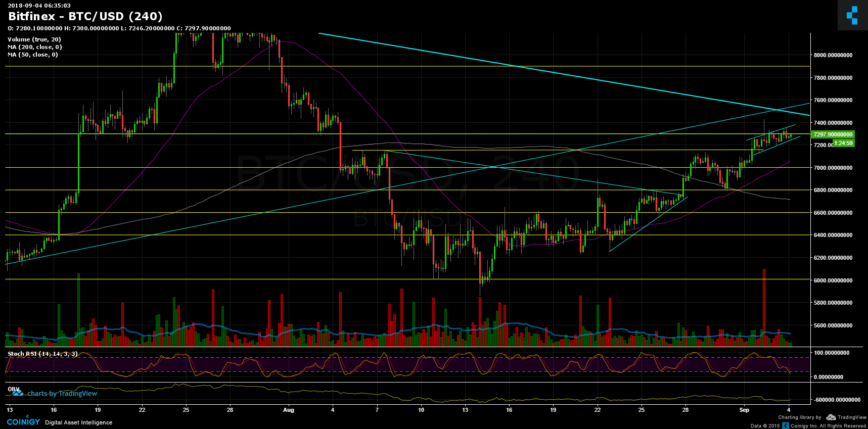868x429 pixels.
Task: Select the 'MA (200, close, 0)' indicator label
Action: 35,47
